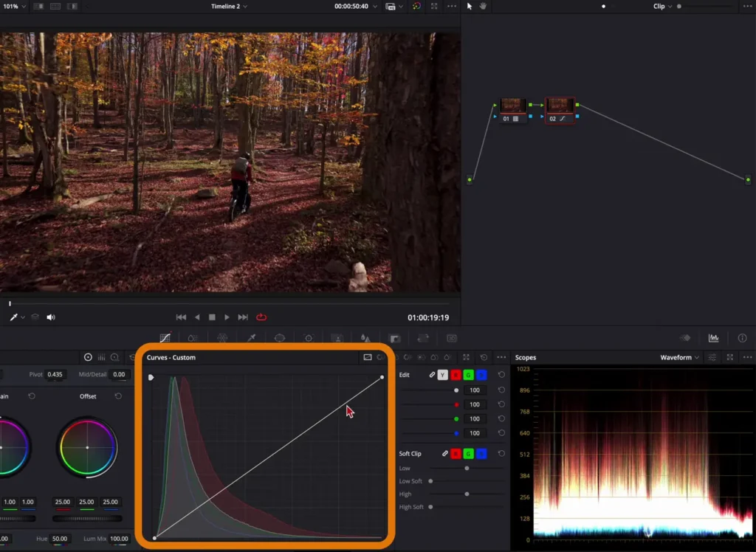Disable the Green channel under Soft Clip
Viewport: 756px width, 552px height.
(x=468, y=453)
